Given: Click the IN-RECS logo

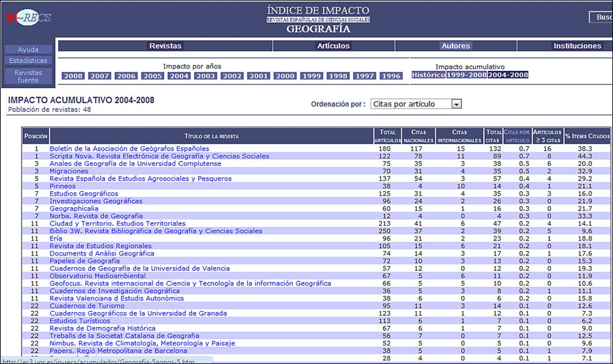Looking at the screenshot, I should [28, 17].
